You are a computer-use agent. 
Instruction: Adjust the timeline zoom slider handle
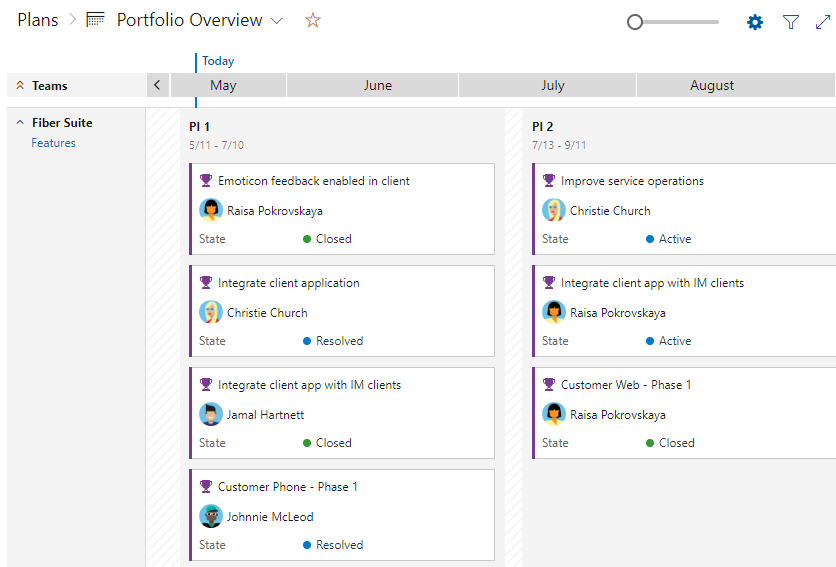[x=634, y=22]
